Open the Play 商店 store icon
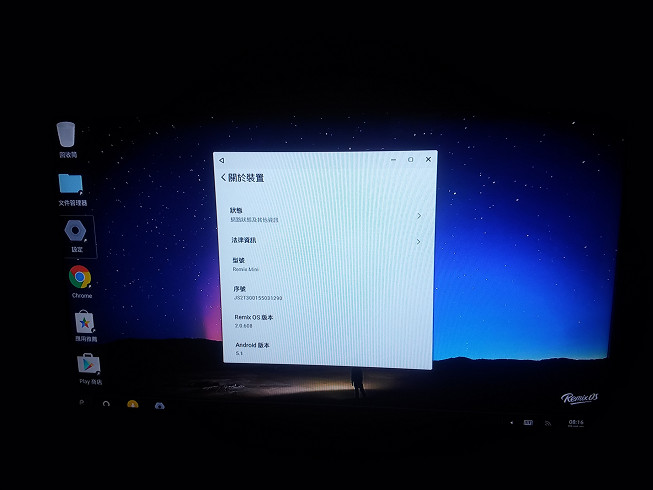Screen dimensions: 653x490 click(x=89, y=369)
